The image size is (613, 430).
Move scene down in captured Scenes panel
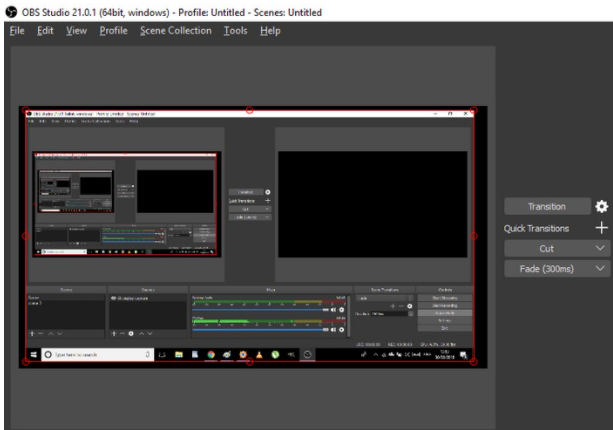(x=59, y=333)
